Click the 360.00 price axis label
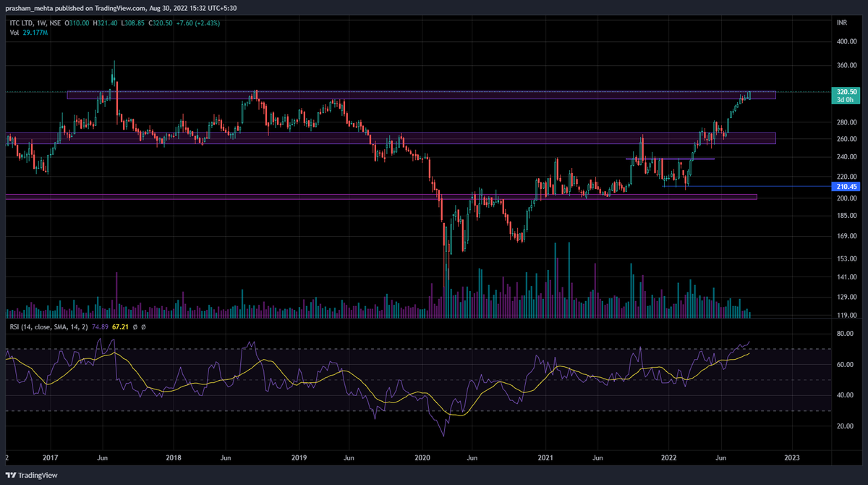Image resolution: width=868 pixels, height=485 pixels. pyautogui.click(x=846, y=66)
